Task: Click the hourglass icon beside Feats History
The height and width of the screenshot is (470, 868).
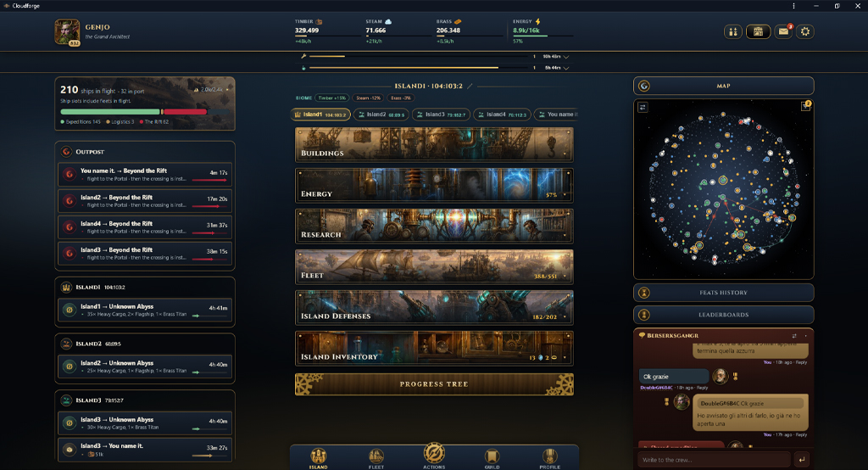Action: point(644,293)
